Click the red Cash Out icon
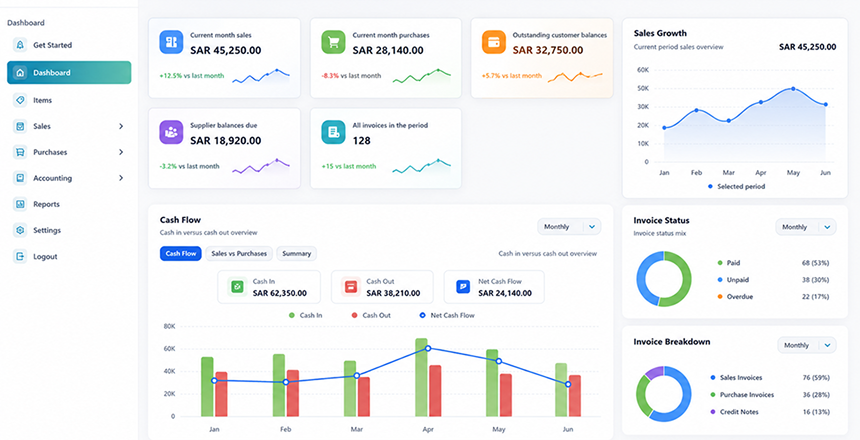 [350, 286]
